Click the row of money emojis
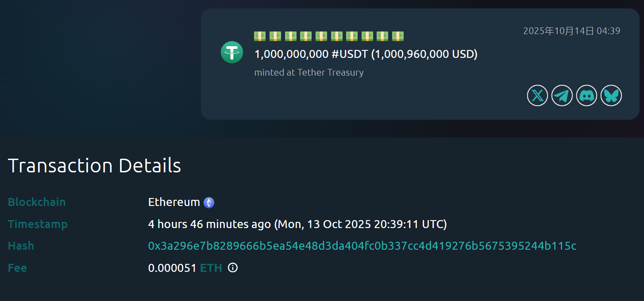 pyautogui.click(x=328, y=36)
